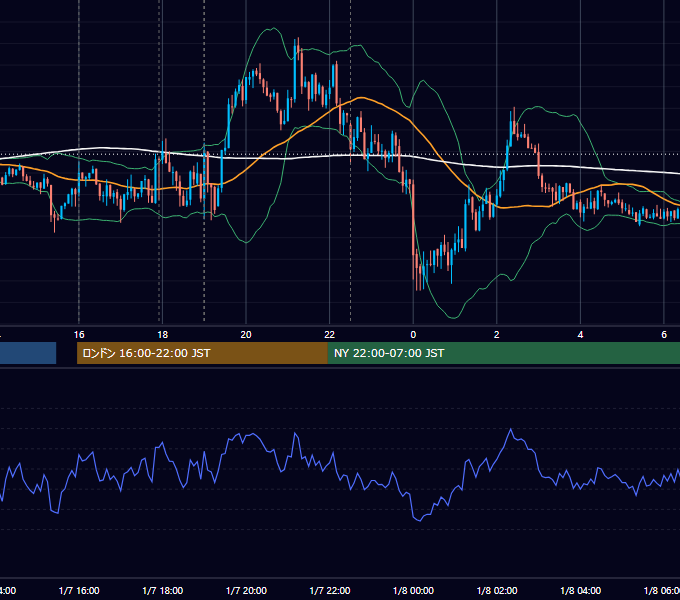Screen dimensions: 680x600
Task: Click the NY 22:00-07:00 JST session bar
Action: pyautogui.click(x=503, y=353)
